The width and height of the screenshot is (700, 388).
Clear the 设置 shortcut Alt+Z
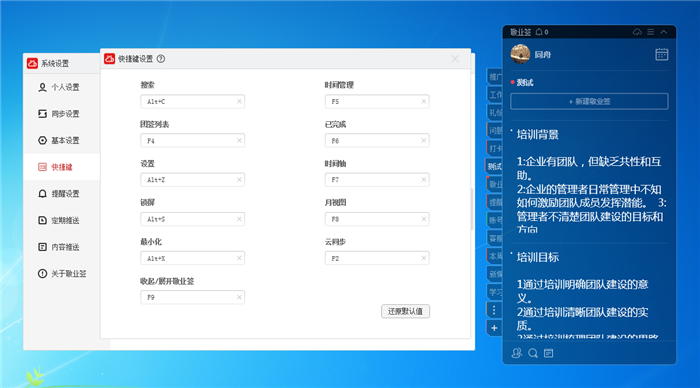click(x=239, y=179)
